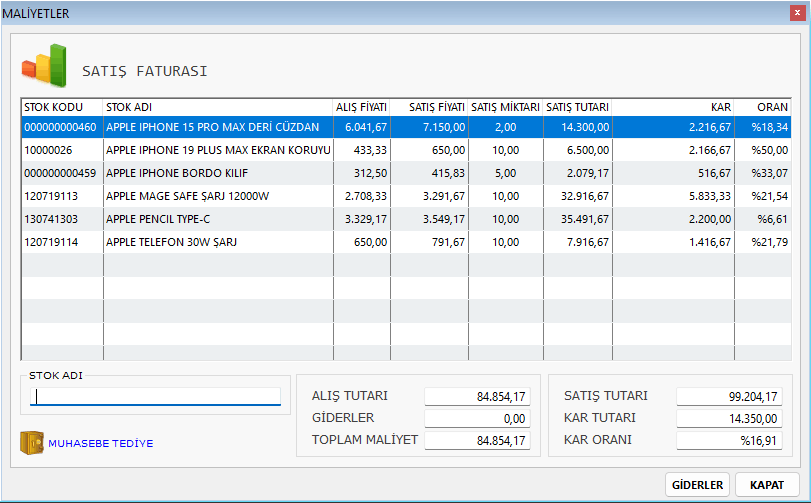The image size is (811, 503).
Task: Select the APPLE IPHONE 19 PLUS MAX row
Action: tap(406, 150)
